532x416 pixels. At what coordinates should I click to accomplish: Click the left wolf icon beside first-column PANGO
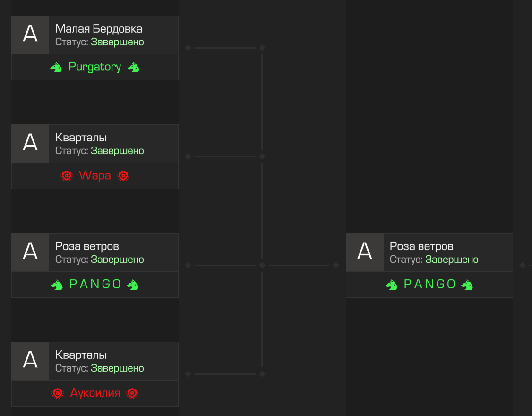pyautogui.click(x=57, y=285)
